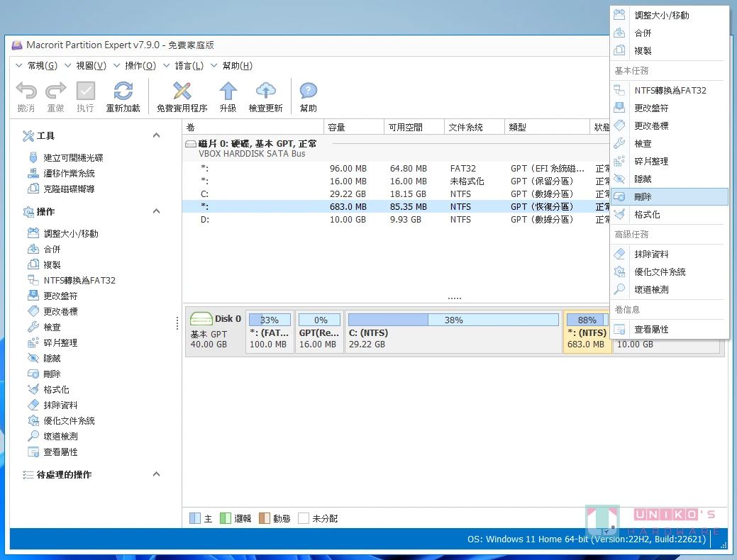
Task: Choose 合併 in the sidebar operations
Action: (44, 249)
